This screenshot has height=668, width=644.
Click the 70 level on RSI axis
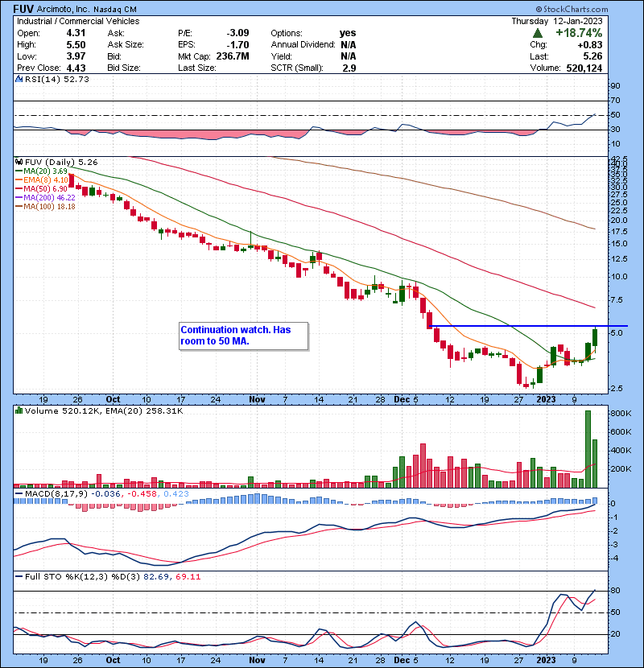tap(616, 101)
